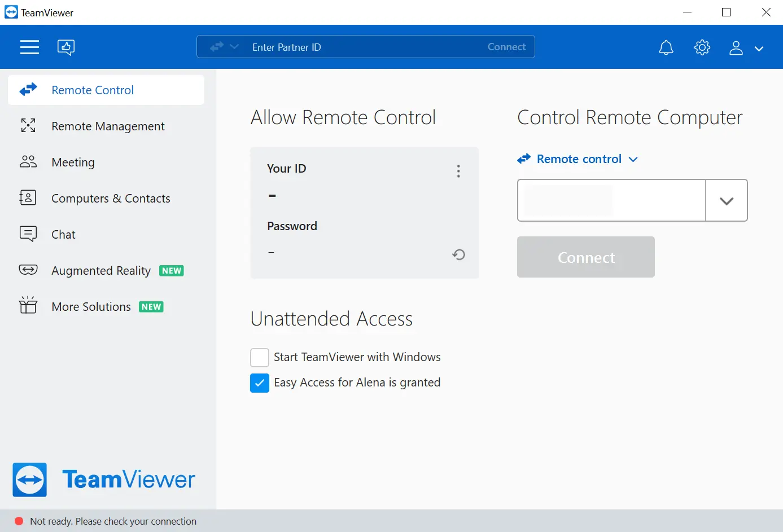The height and width of the screenshot is (532, 783).
Task: Switch to the Meeting section
Action: (x=106, y=162)
